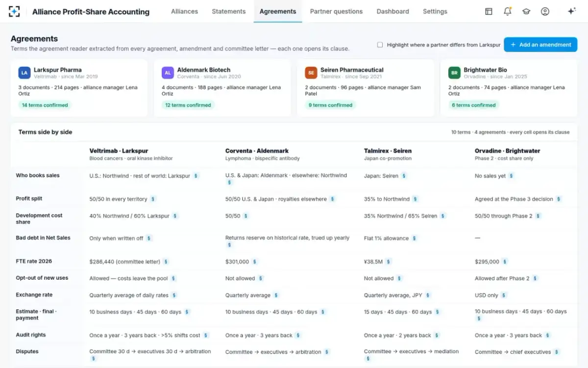Viewport: 588px width, 368px height.
Task: Click the Aldenmark Biotech AL avatar
Action: tap(168, 73)
